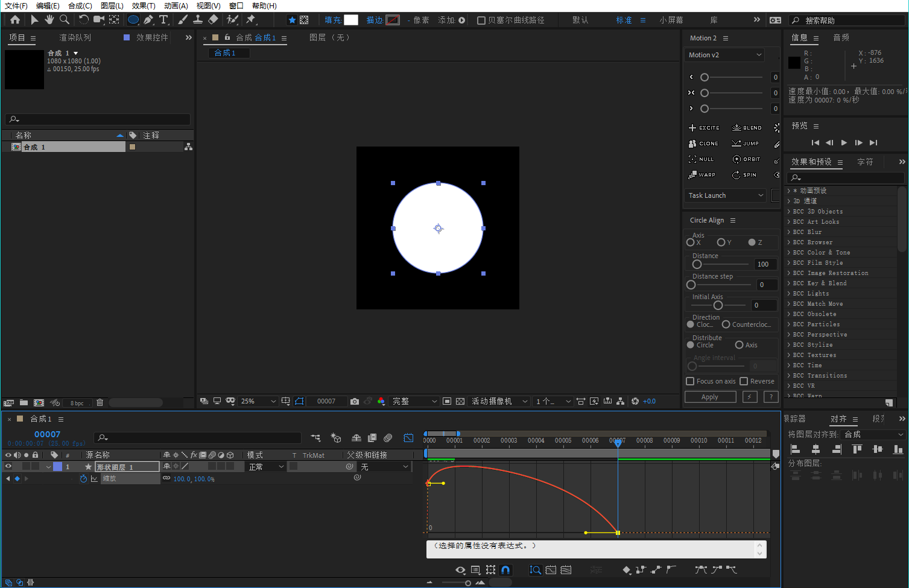Open the Motion v2 dropdown
The image size is (909, 588).
[x=725, y=55]
